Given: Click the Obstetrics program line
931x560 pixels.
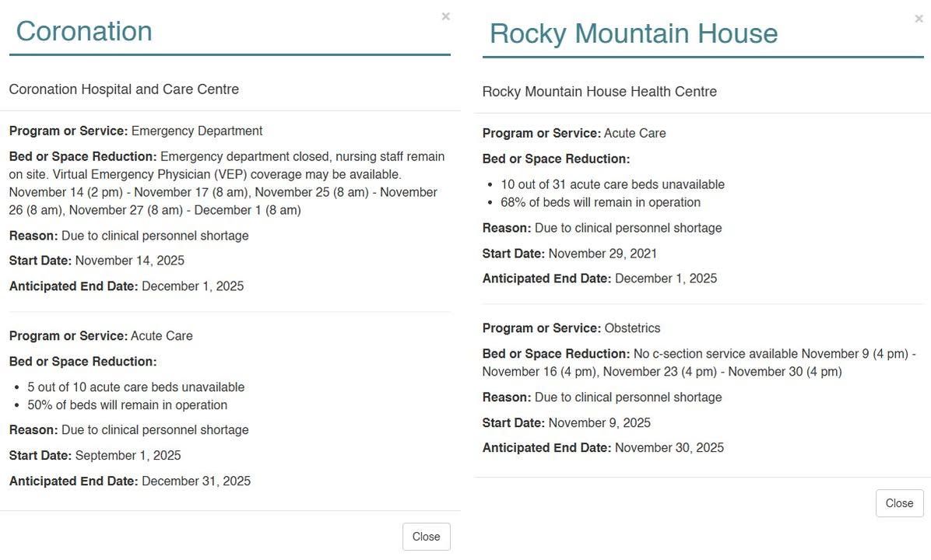Looking at the screenshot, I should pyautogui.click(x=571, y=328).
